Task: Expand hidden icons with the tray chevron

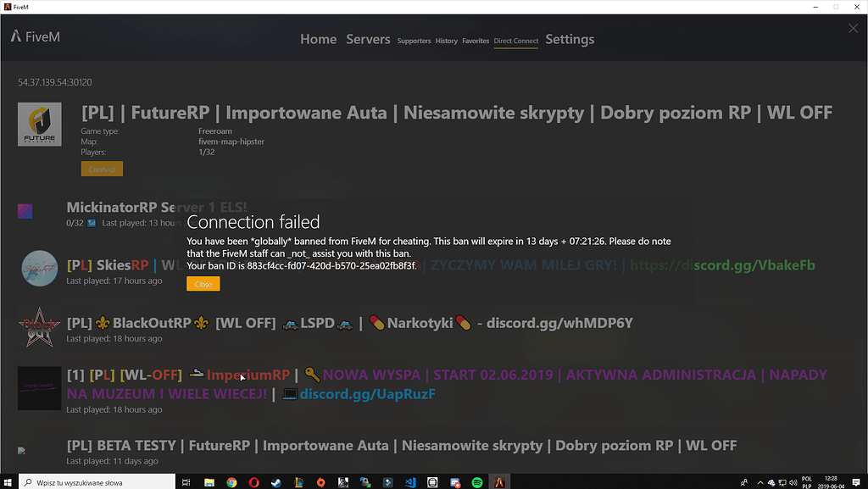Action: (x=760, y=481)
